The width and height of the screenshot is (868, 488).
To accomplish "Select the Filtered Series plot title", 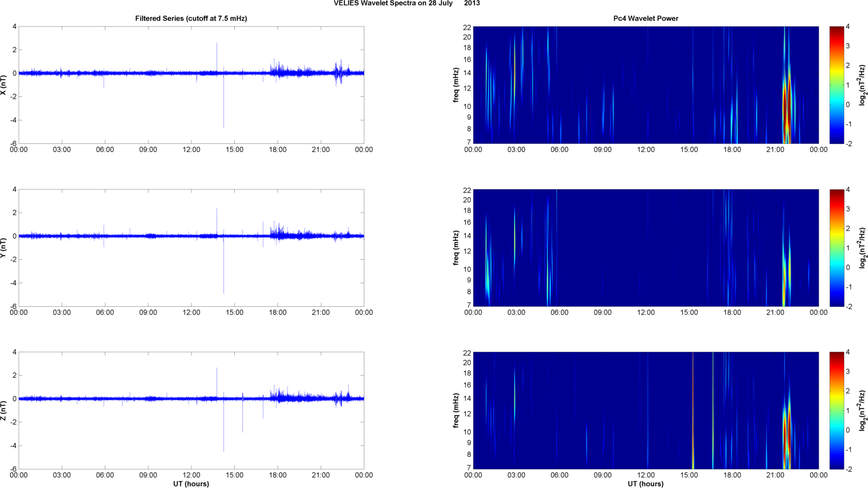I will [191, 18].
